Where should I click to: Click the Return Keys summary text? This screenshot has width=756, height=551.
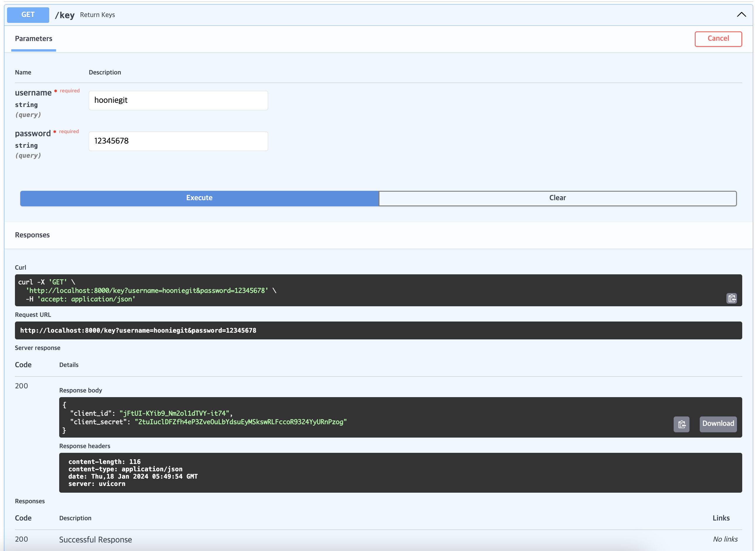click(97, 15)
